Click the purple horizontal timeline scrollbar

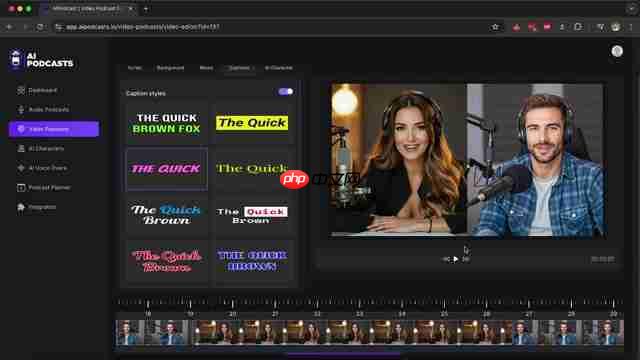(344, 355)
